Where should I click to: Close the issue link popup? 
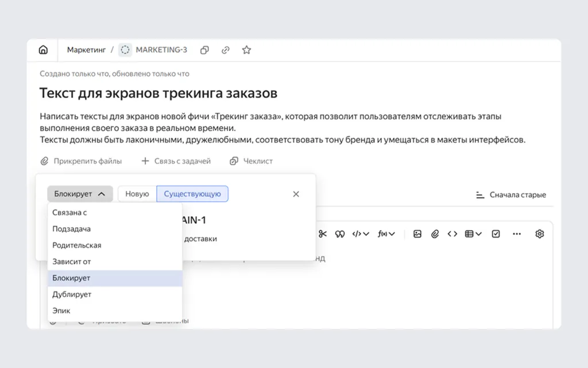(296, 194)
